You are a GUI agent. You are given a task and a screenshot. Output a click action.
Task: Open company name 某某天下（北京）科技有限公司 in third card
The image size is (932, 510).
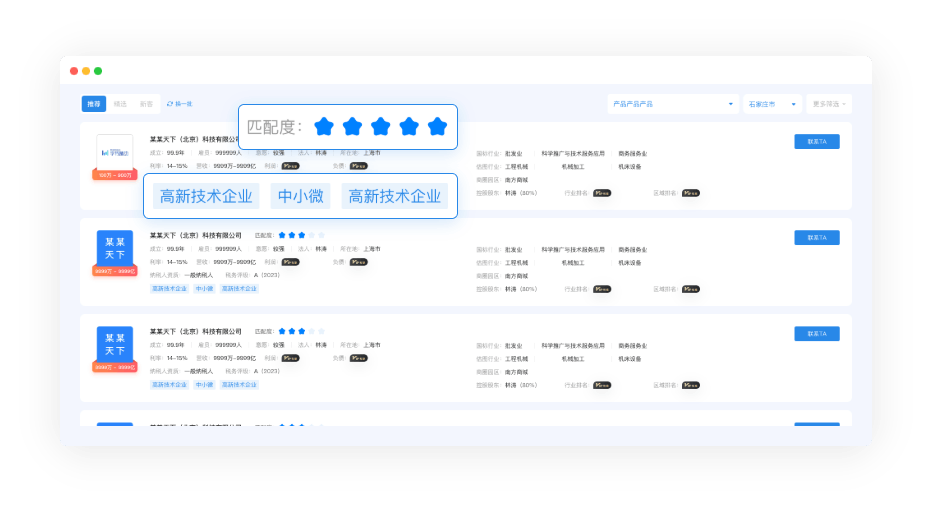[196, 331]
